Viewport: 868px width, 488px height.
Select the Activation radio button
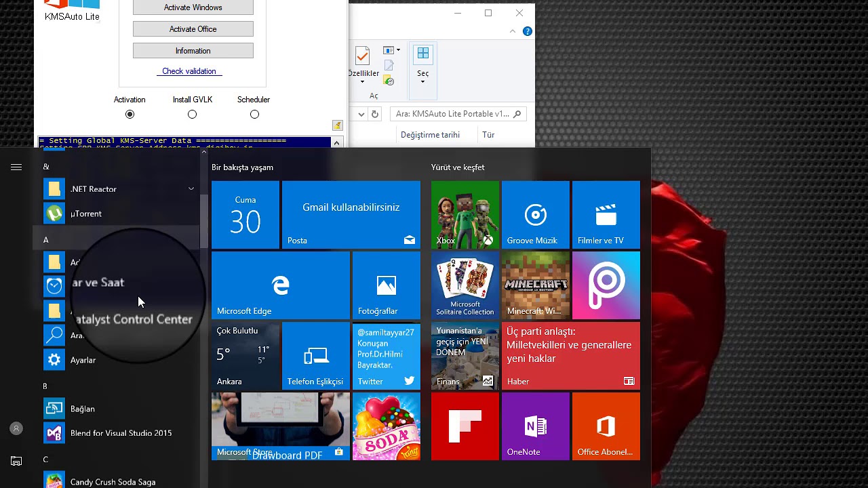[x=130, y=115]
